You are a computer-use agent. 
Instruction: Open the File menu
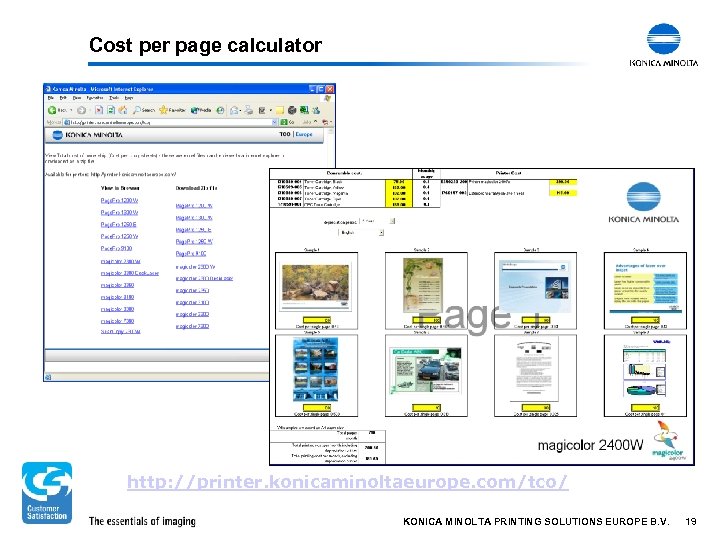51,98
